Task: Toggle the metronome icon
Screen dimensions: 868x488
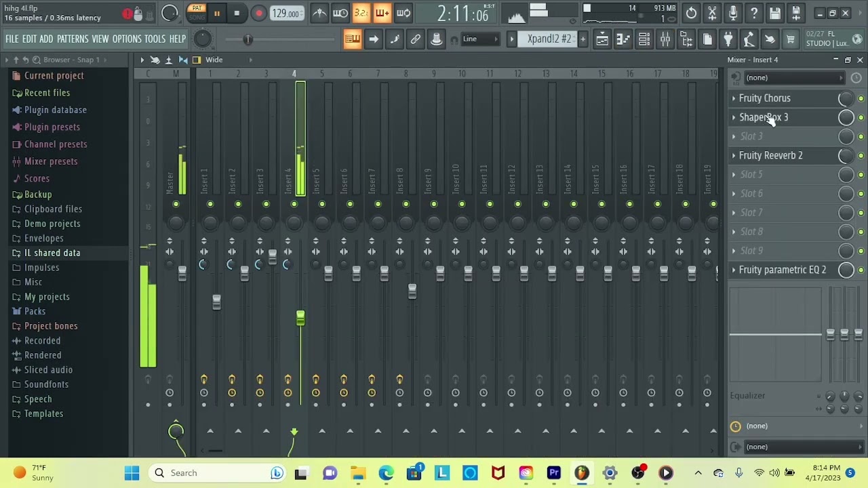Action: [319, 13]
